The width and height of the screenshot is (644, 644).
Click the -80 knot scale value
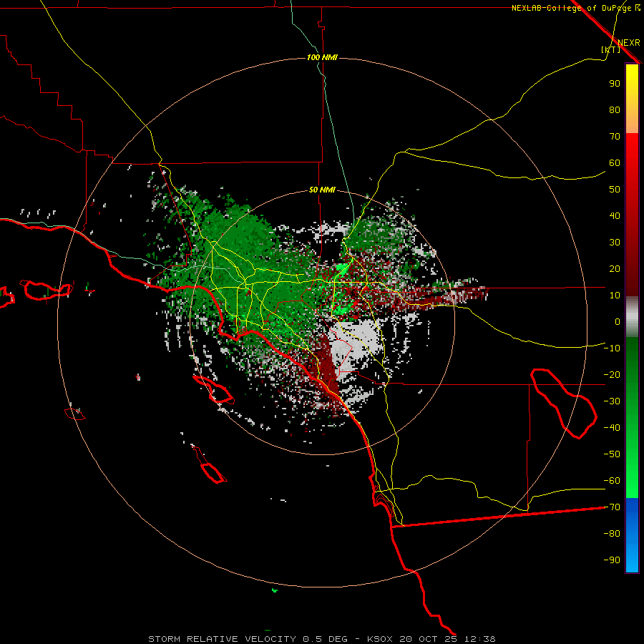pyautogui.click(x=612, y=534)
